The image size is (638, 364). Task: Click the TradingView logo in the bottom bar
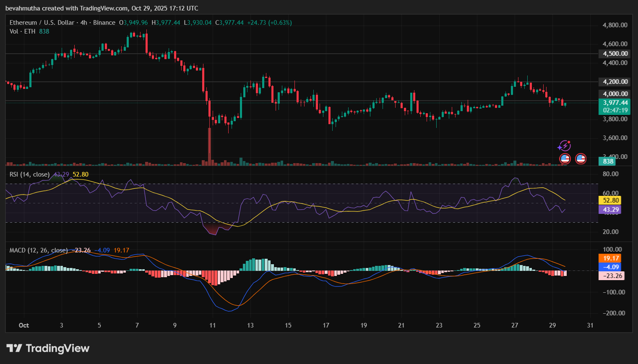click(x=47, y=348)
